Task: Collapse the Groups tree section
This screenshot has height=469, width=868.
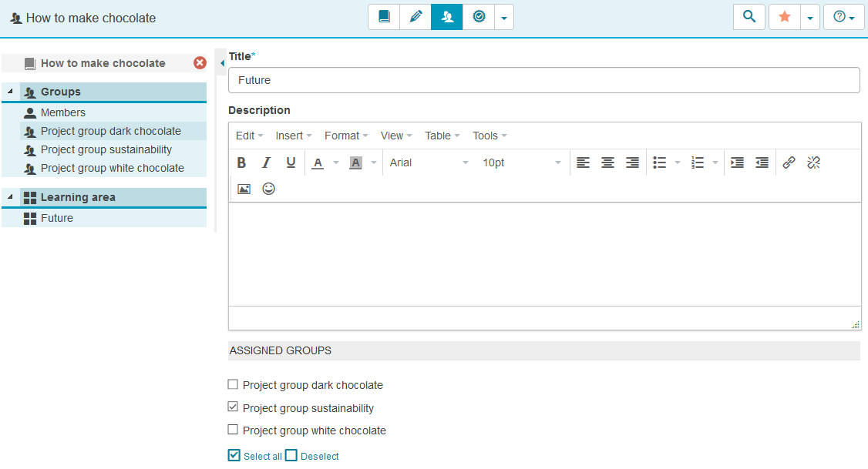Action: (x=10, y=92)
